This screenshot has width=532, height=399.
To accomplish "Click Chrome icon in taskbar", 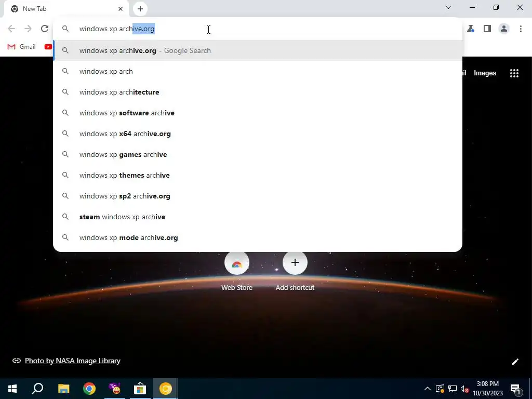I will pos(89,389).
